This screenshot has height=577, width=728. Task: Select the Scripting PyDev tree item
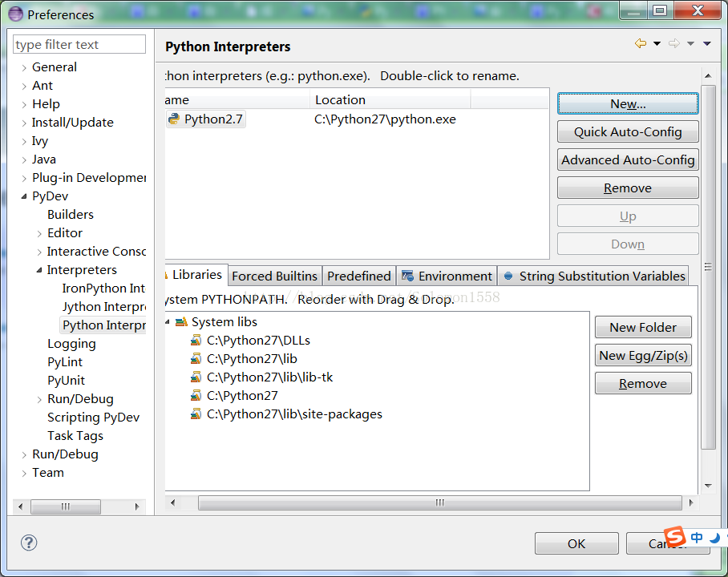click(x=93, y=418)
